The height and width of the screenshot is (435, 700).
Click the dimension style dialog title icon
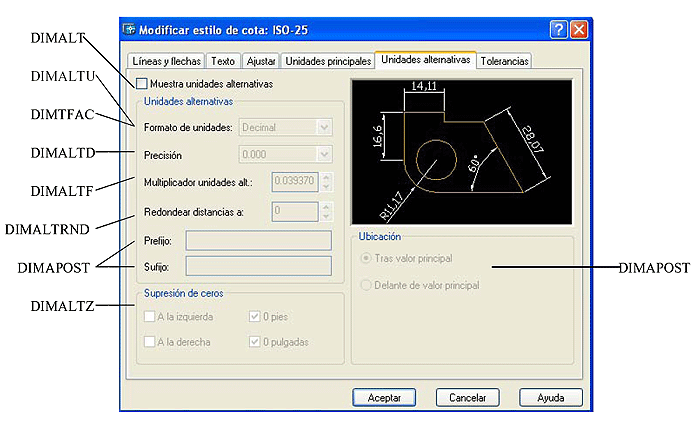tap(129, 29)
